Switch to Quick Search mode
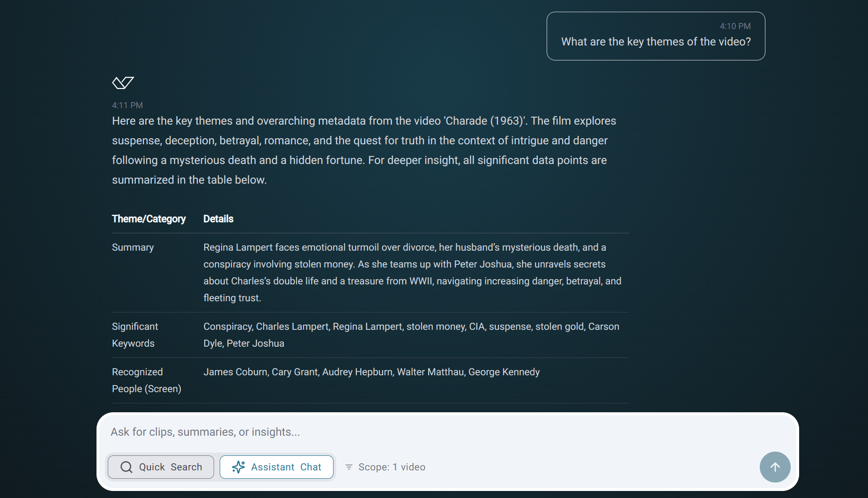Viewport: 868px width, 498px height. (161, 467)
